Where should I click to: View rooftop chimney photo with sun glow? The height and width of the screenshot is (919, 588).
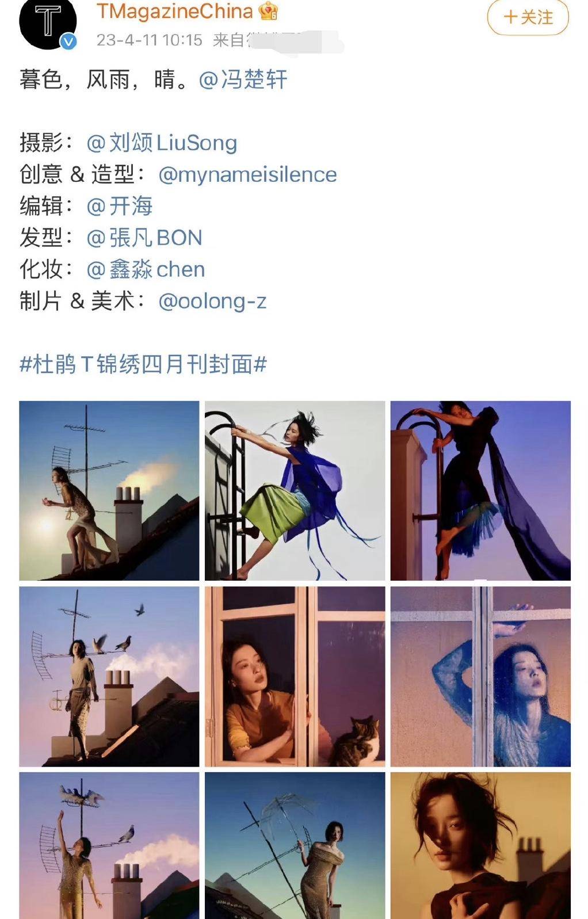[x=109, y=491]
